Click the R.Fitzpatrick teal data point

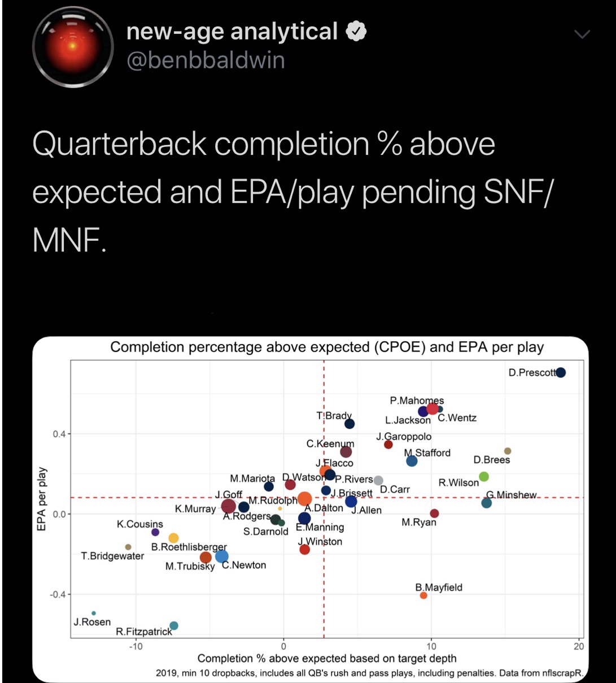click(174, 625)
